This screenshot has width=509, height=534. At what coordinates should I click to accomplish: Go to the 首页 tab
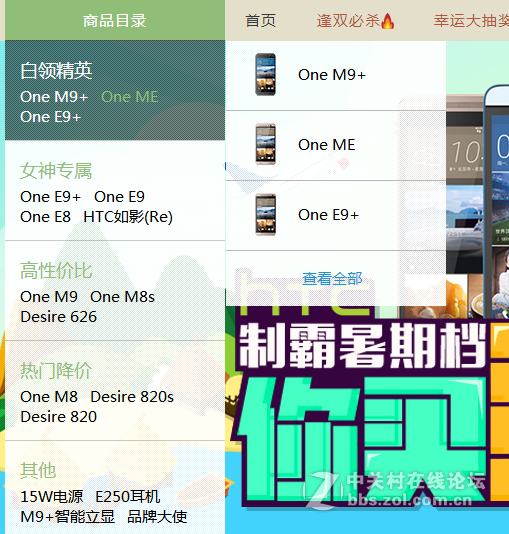260,21
